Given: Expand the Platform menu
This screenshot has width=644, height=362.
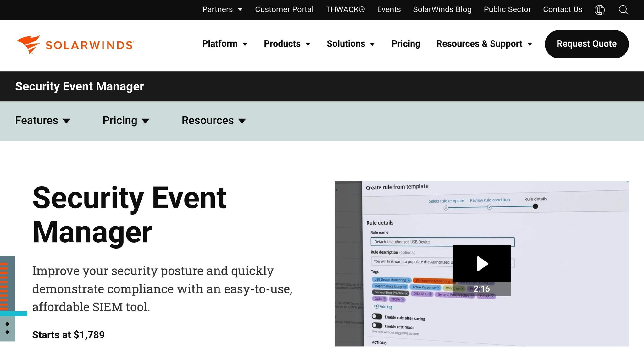Looking at the screenshot, I should tap(225, 44).
